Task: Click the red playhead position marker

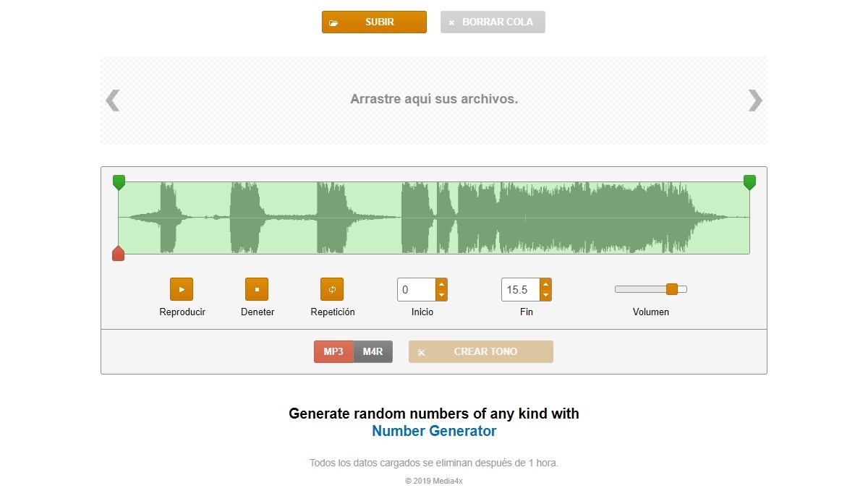Action: pyautogui.click(x=118, y=253)
